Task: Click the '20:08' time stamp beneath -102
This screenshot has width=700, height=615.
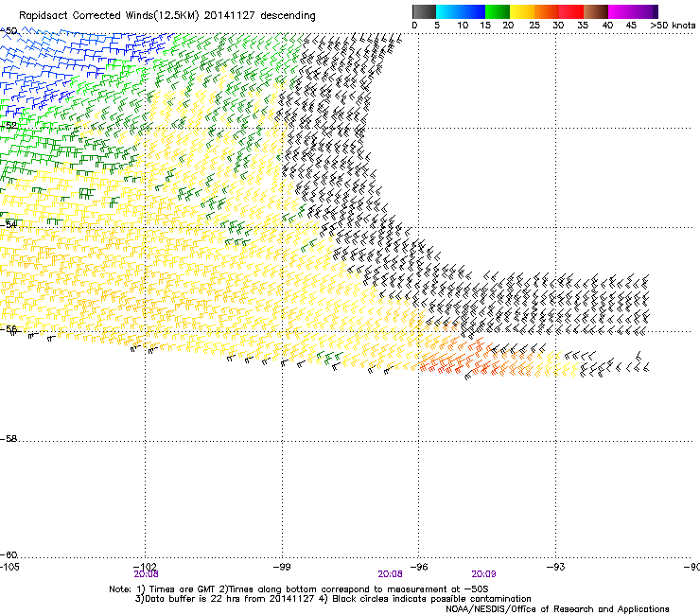Action: coord(146,574)
